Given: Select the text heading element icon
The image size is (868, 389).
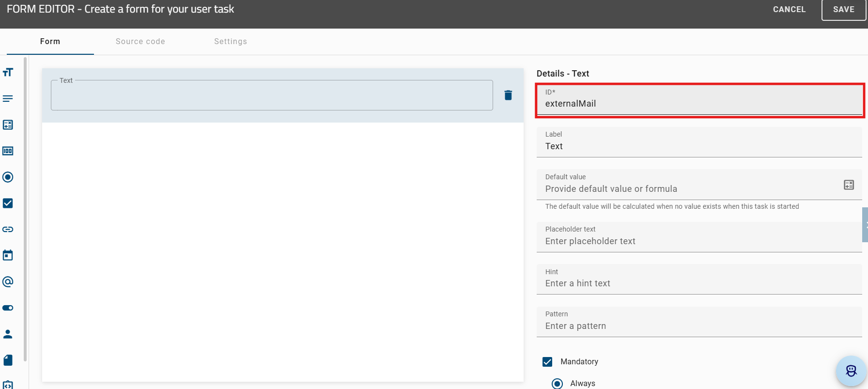Looking at the screenshot, I should pos(8,73).
